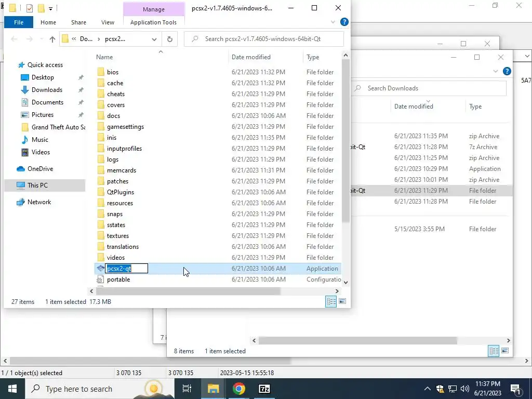
Task: Click the Downloads window horizontal scrollbar
Action: [358, 340]
